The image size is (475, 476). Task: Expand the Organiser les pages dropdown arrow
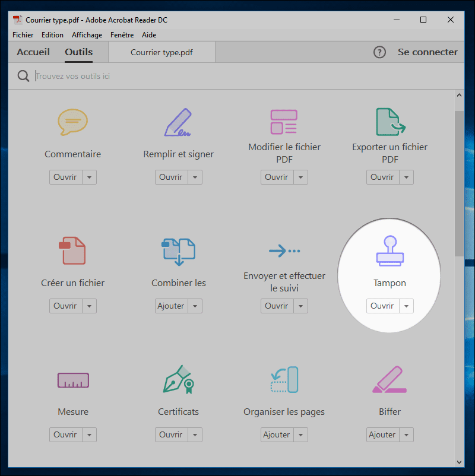tap(300, 434)
